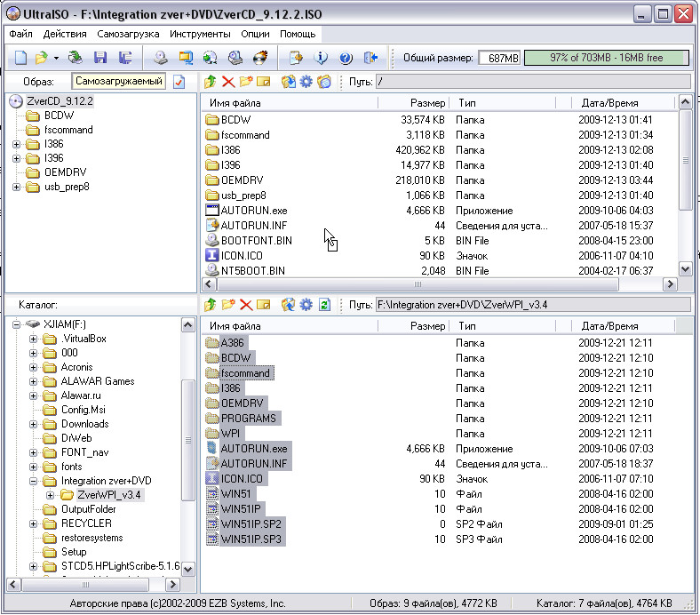This screenshot has height=615, width=700.
Task: Click the New image toolbar icon
Action: coord(21,58)
